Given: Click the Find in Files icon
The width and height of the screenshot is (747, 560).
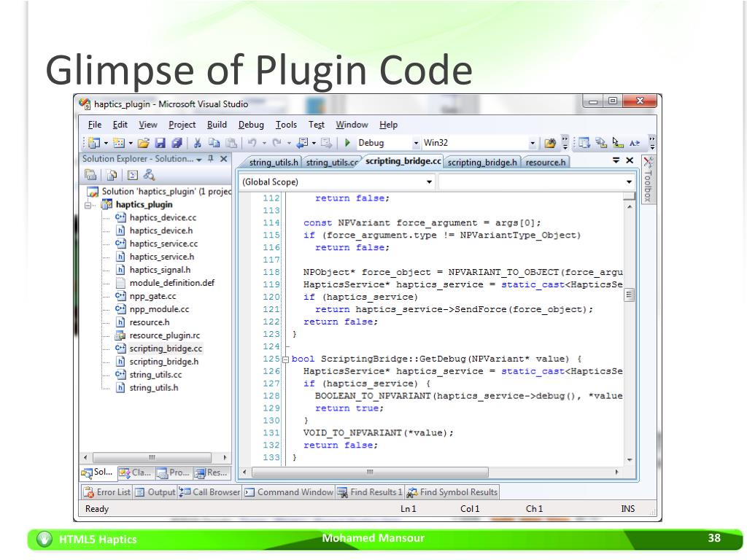Looking at the screenshot, I should [x=550, y=143].
